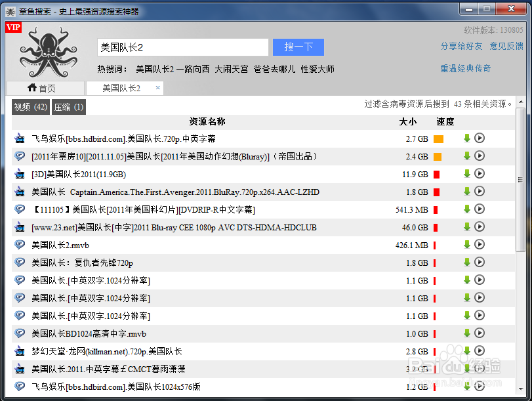Viewport: 532px width, 401px height.
Task: Play the 【111105】DVDRIP-R中文字幕 resource
Action: 480,209
